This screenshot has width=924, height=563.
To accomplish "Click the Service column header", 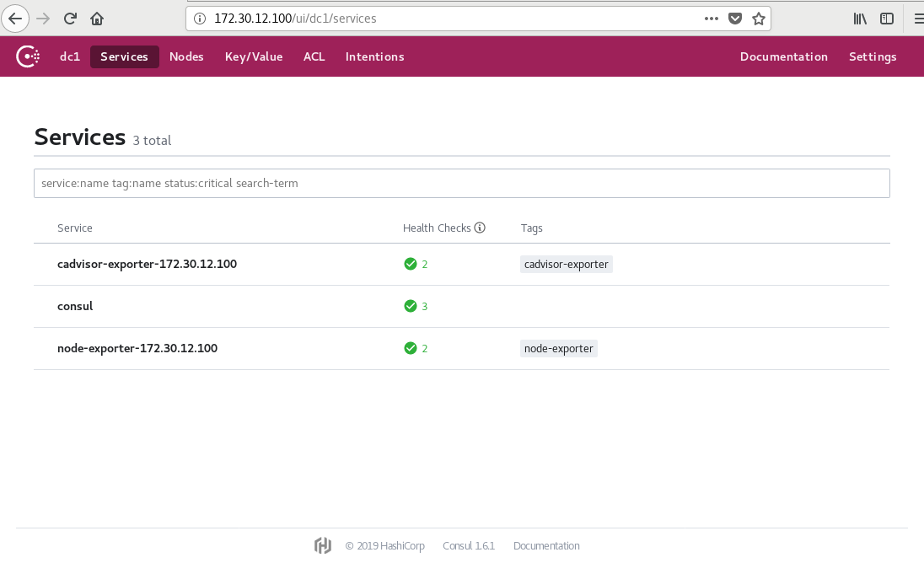I will pyautogui.click(x=75, y=228).
